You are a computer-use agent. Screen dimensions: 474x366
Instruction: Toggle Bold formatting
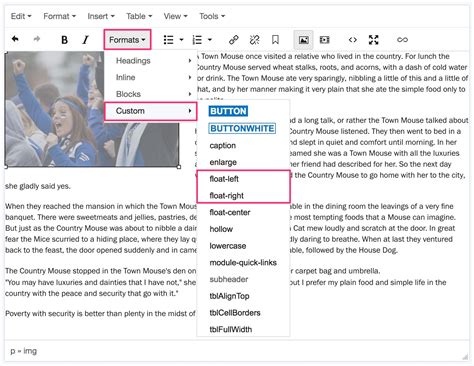64,40
